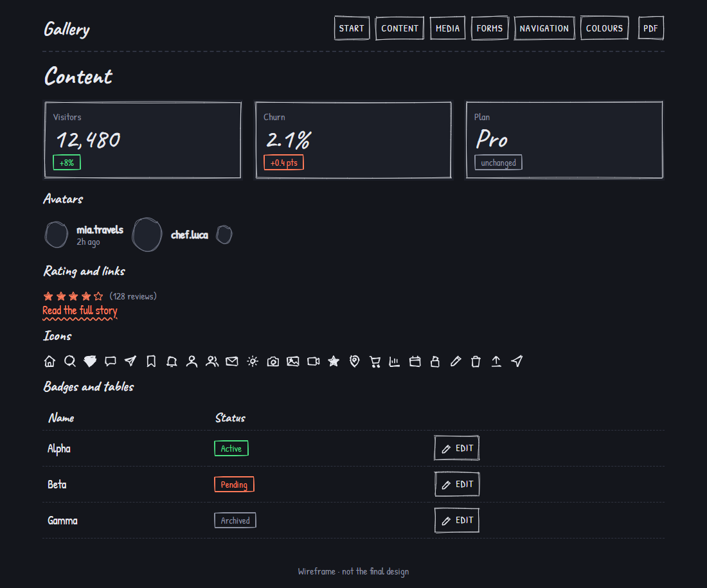
Task: Click the Pending status badge
Action: point(234,485)
